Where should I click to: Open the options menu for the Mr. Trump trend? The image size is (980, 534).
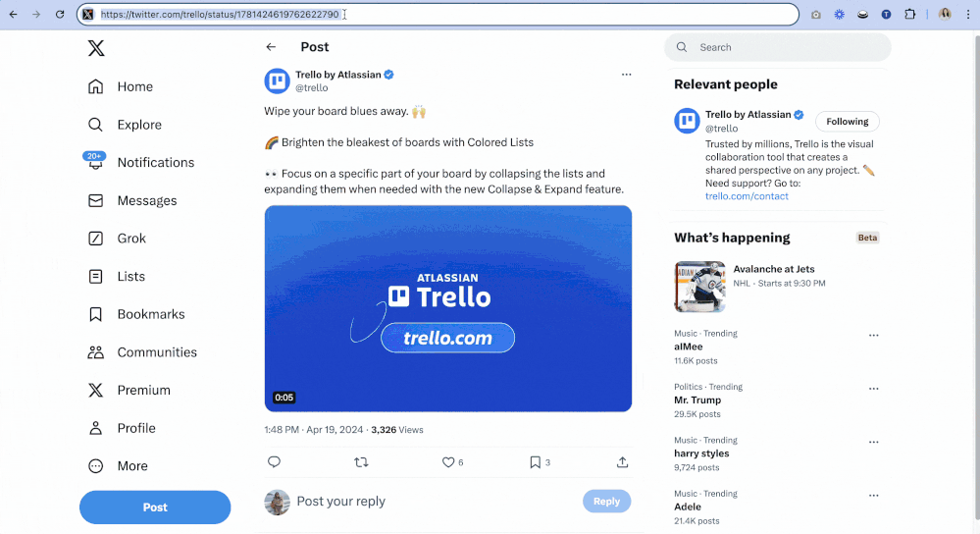(874, 389)
